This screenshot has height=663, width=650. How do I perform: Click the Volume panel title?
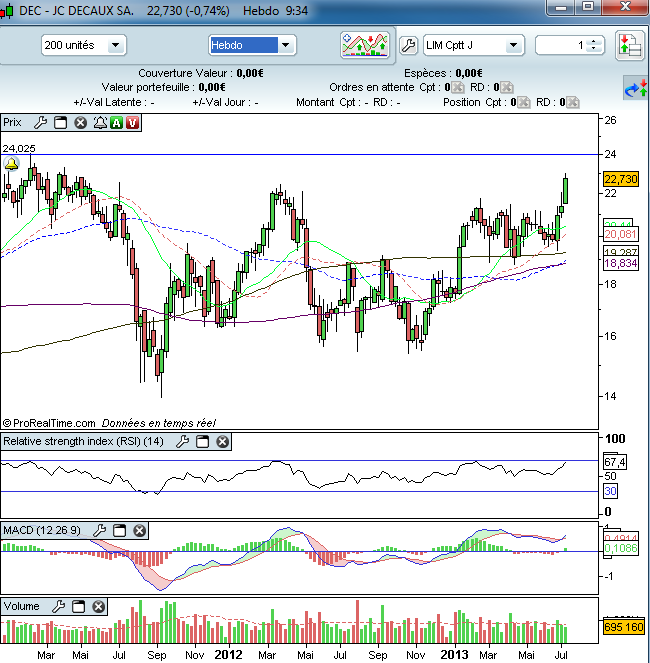tap(21, 607)
